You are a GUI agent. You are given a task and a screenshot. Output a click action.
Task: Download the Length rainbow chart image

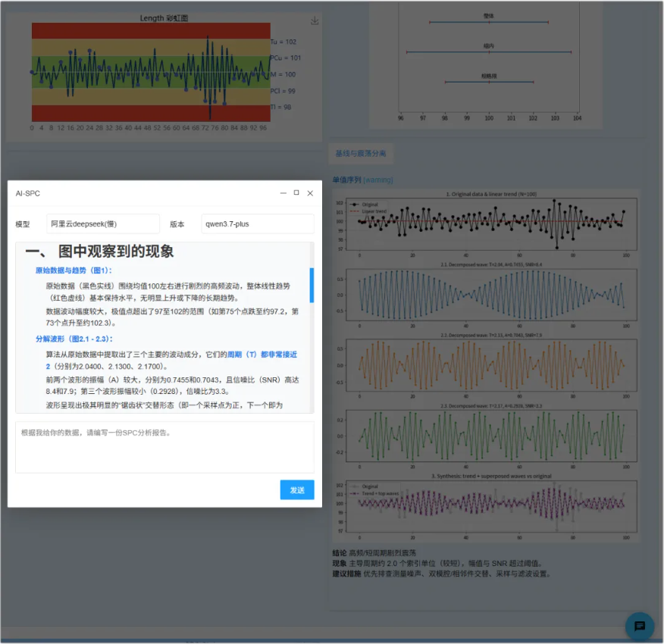pos(315,20)
